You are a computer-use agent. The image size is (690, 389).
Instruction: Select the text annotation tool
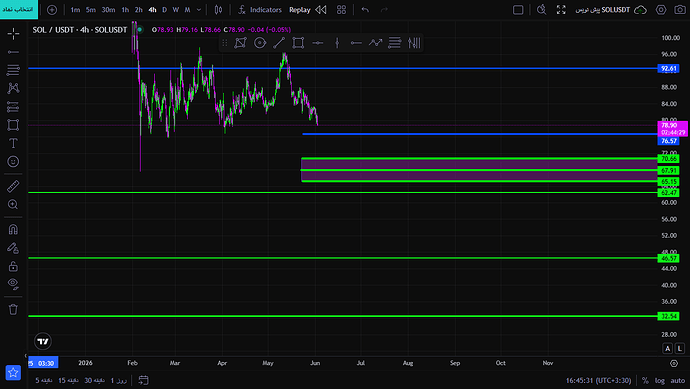click(13, 143)
